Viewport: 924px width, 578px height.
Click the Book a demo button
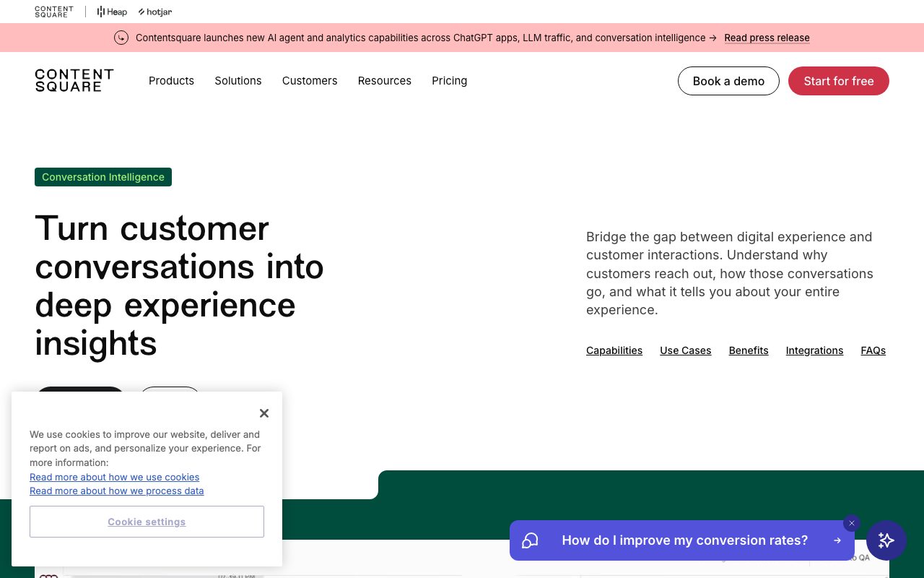728,81
